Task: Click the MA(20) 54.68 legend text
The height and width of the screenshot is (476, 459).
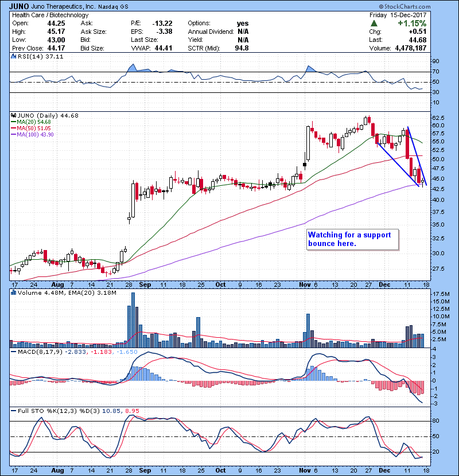Action: [34, 122]
